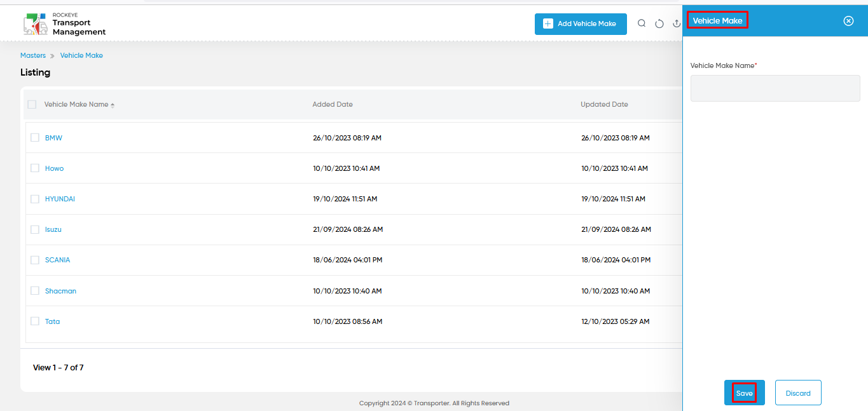Check the Tata row checkbox
Viewport: 868px width, 411px height.
pyautogui.click(x=35, y=321)
